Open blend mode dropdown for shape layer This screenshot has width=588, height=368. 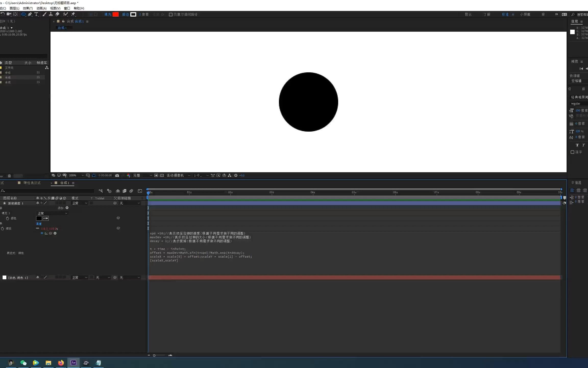[79, 203]
